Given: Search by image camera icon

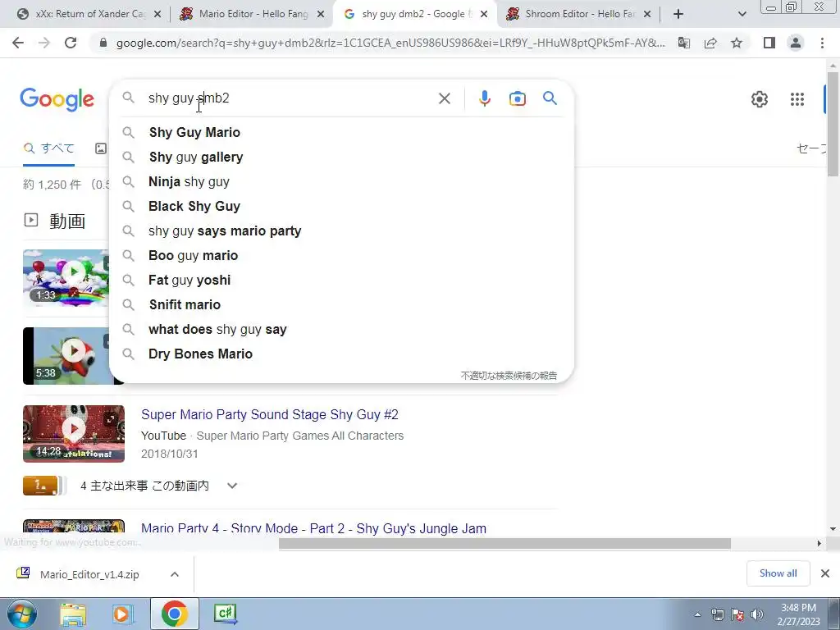Looking at the screenshot, I should 517,98.
